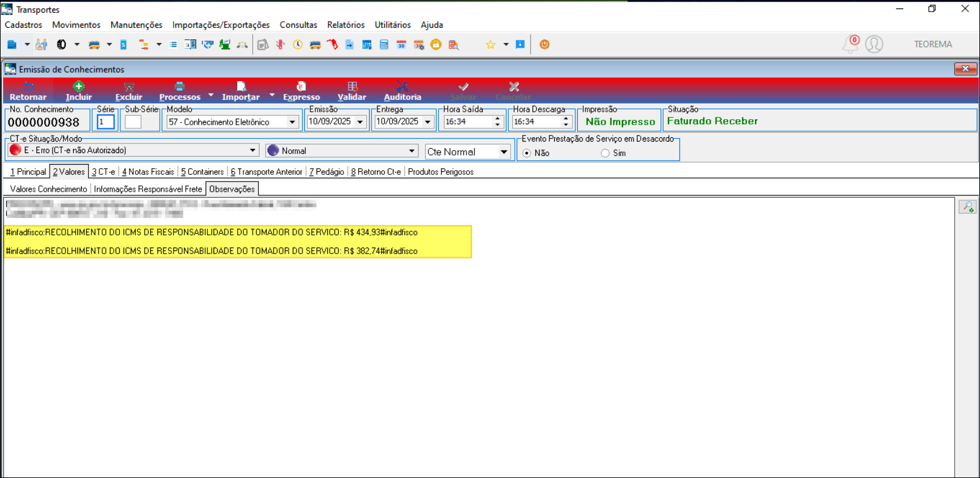The width and height of the screenshot is (980, 478).
Task: Select the 'Não' radio button
Action: (x=527, y=153)
